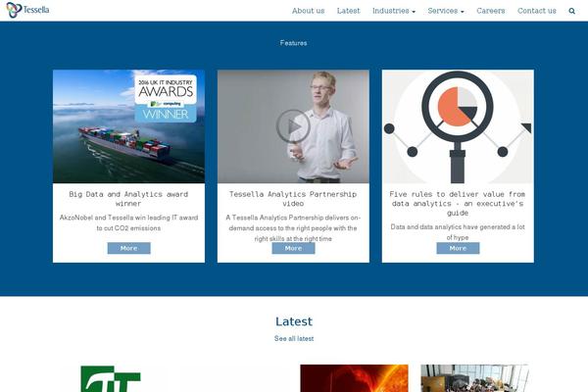Click More under Big Data and Analytics award

pyautogui.click(x=128, y=248)
